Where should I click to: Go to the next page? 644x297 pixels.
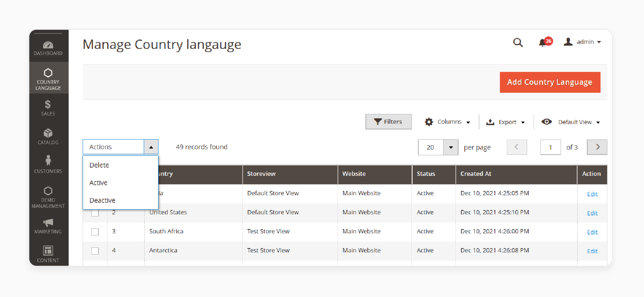pos(597,147)
